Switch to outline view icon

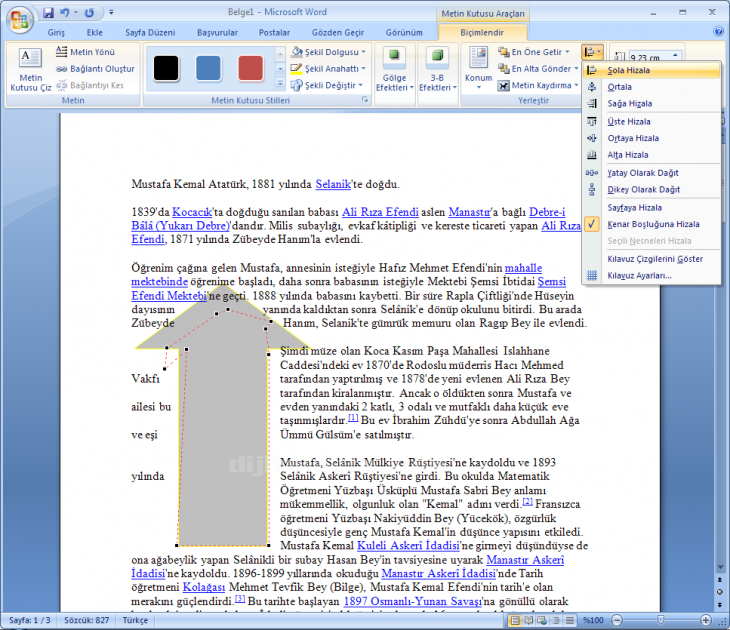coord(556,620)
